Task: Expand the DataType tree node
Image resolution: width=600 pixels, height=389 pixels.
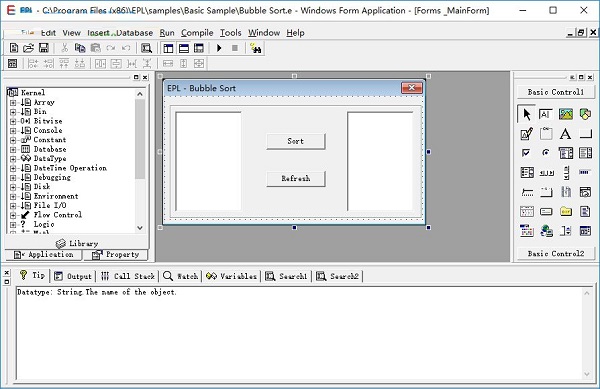Action: point(13,159)
